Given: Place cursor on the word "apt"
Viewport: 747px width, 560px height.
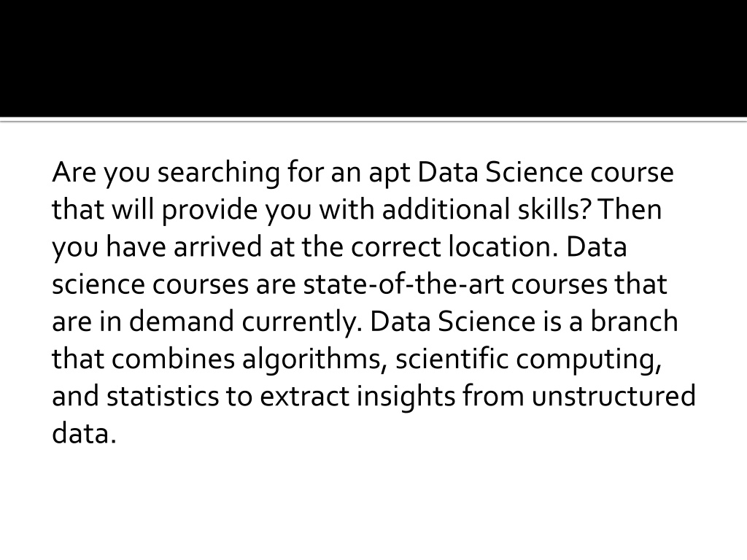Looking at the screenshot, I should pyautogui.click(x=390, y=174).
